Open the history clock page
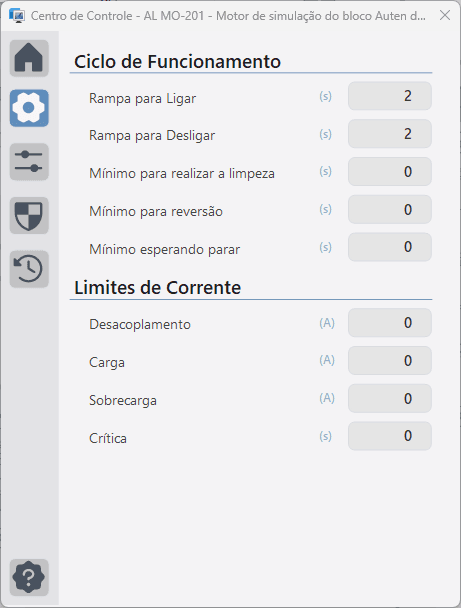The image size is (461, 608). pyautogui.click(x=29, y=269)
